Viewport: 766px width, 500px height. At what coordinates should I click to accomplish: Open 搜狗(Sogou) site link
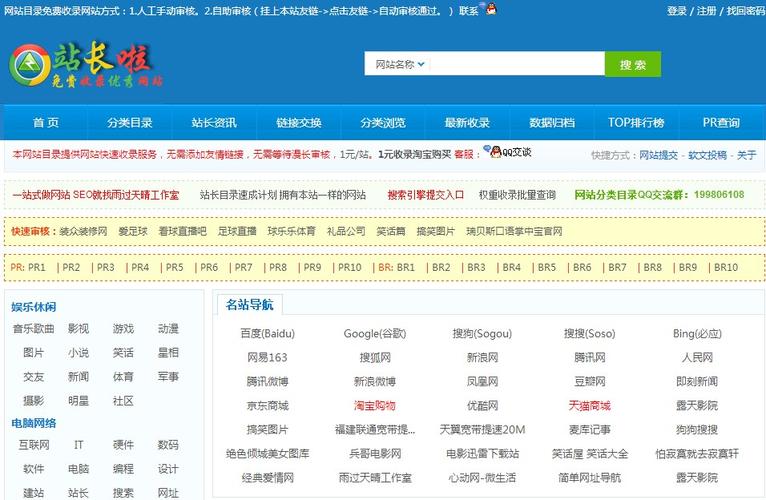(482, 334)
